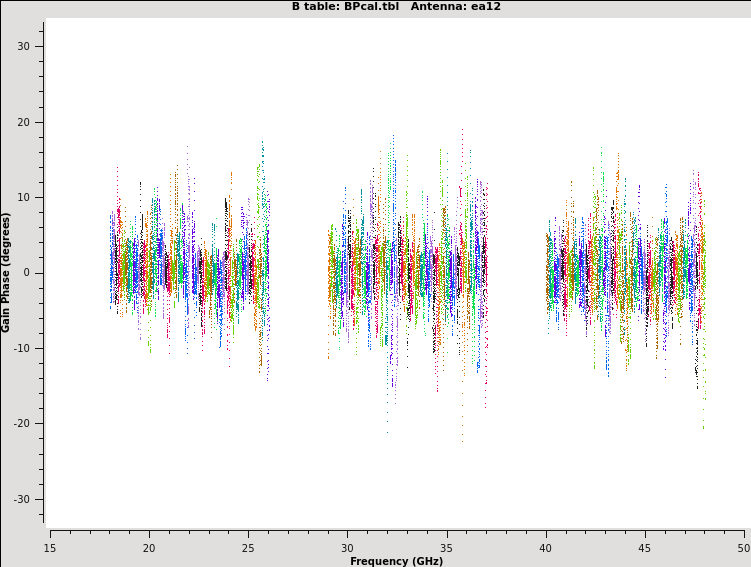751x567 pixels.
Task: Click the 25 tick label on frequency axis
Action: point(248,547)
